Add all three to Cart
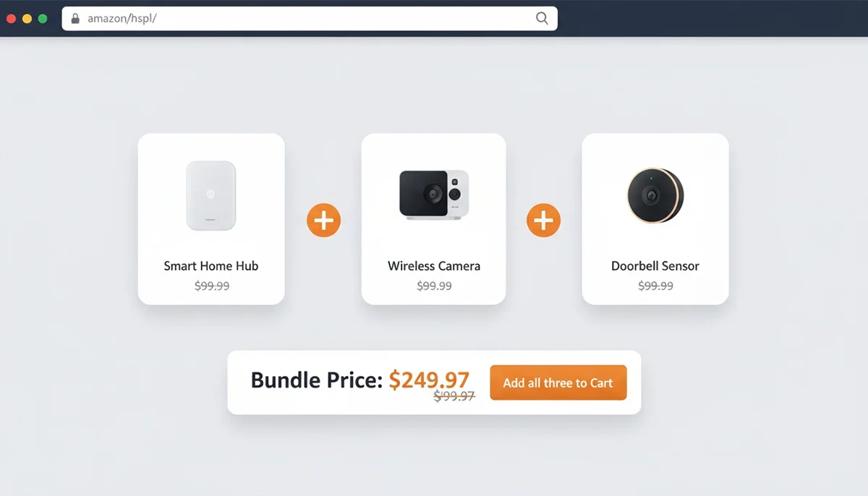Screen dimensions: 868x496 [558, 382]
